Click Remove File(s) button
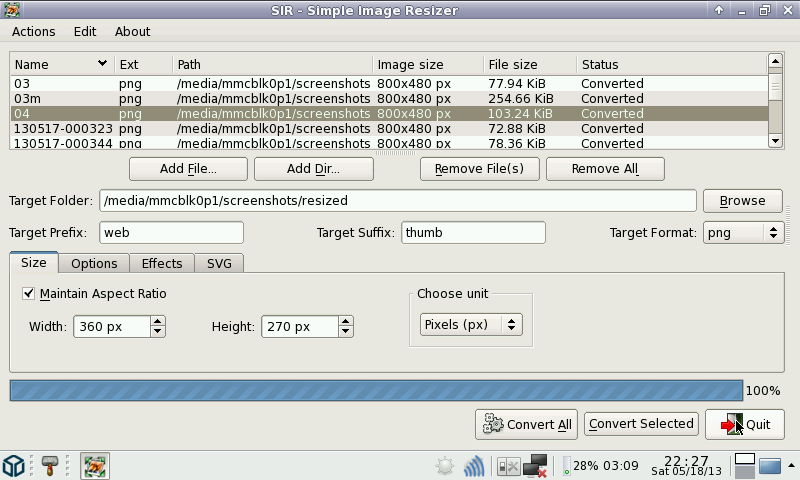The width and height of the screenshot is (800, 480). (x=480, y=169)
